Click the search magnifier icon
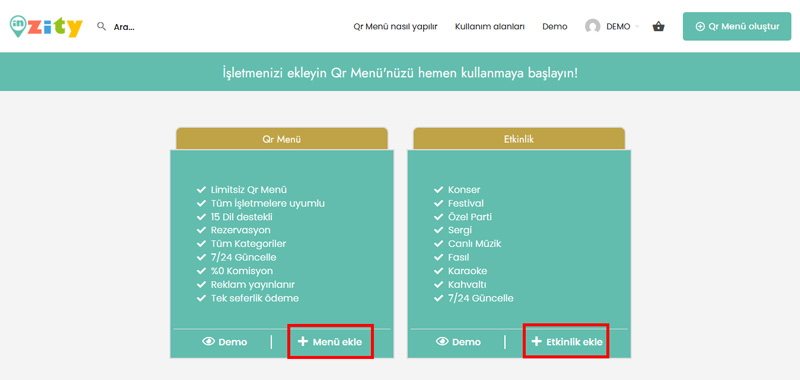Viewport: 800px width, 380px height. (x=102, y=27)
